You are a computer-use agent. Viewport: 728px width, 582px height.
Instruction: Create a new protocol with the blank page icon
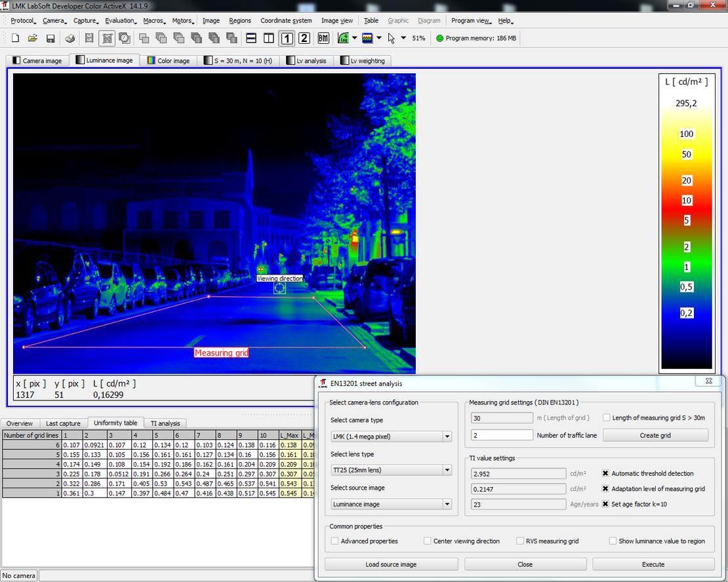tap(15, 38)
